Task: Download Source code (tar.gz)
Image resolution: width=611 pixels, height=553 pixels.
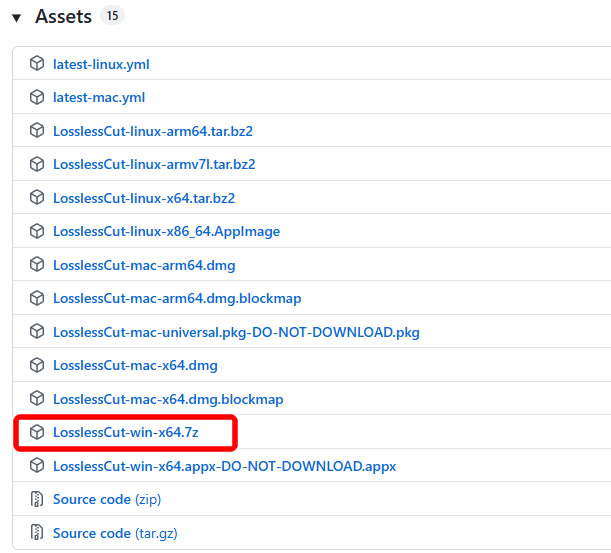Action: (x=115, y=534)
